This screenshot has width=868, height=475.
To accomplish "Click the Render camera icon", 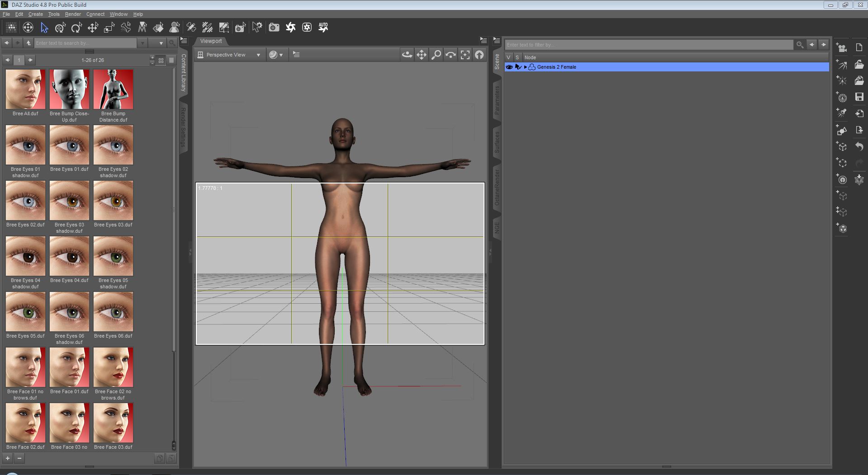I will coord(274,28).
